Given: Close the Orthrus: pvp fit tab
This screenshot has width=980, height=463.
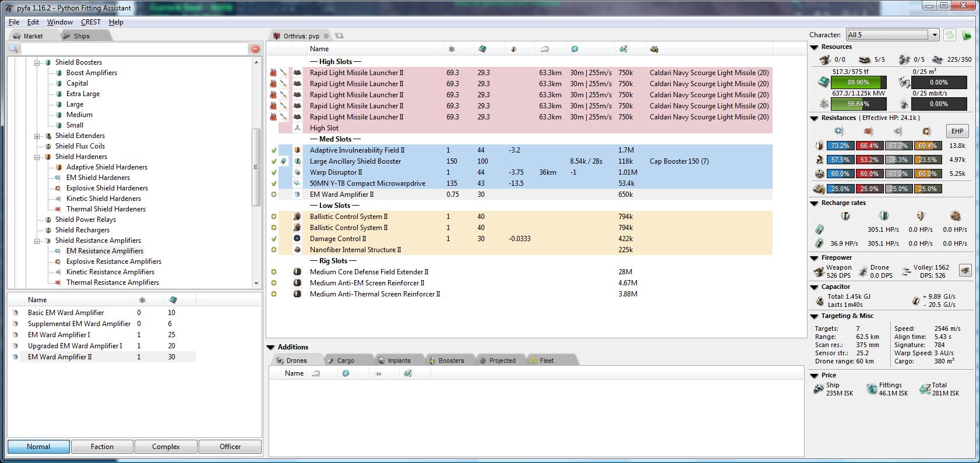Looking at the screenshot, I should coord(326,36).
